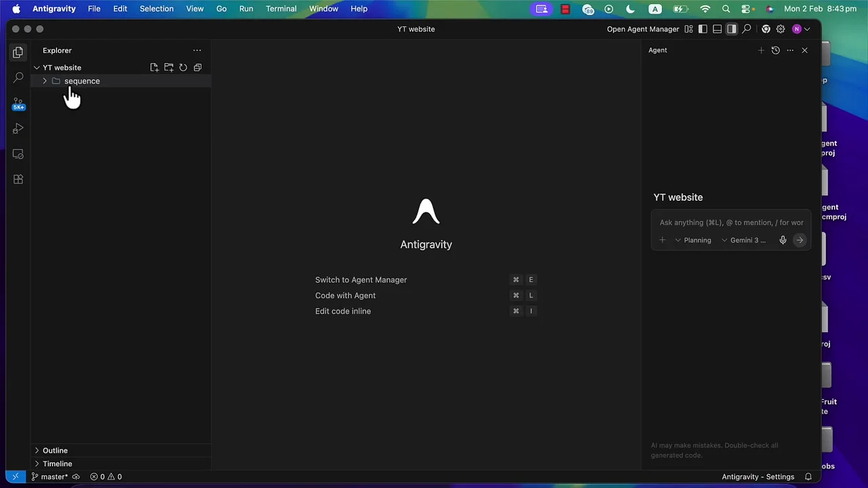Open the Go menu
The image size is (868, 488).
(221, 9)
